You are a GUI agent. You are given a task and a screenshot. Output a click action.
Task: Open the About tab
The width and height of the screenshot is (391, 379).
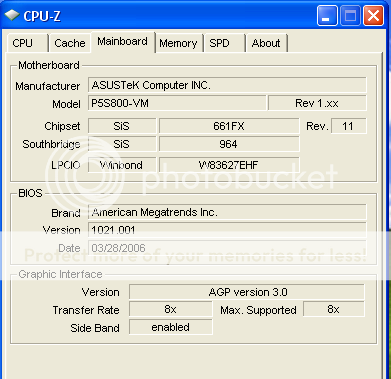266,43
